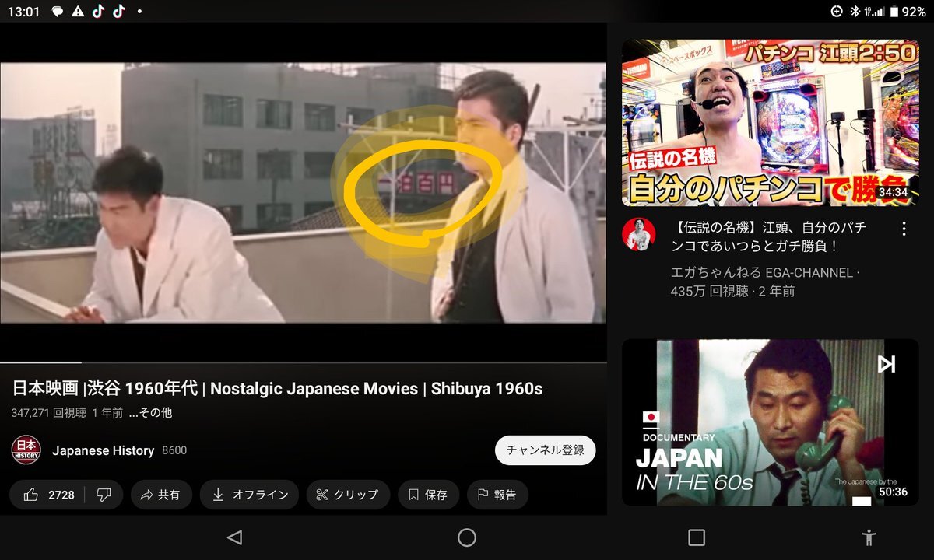The image size is (934, 560).
Task: Open the warning triangle notification icon
Action: tap(78, 12)
